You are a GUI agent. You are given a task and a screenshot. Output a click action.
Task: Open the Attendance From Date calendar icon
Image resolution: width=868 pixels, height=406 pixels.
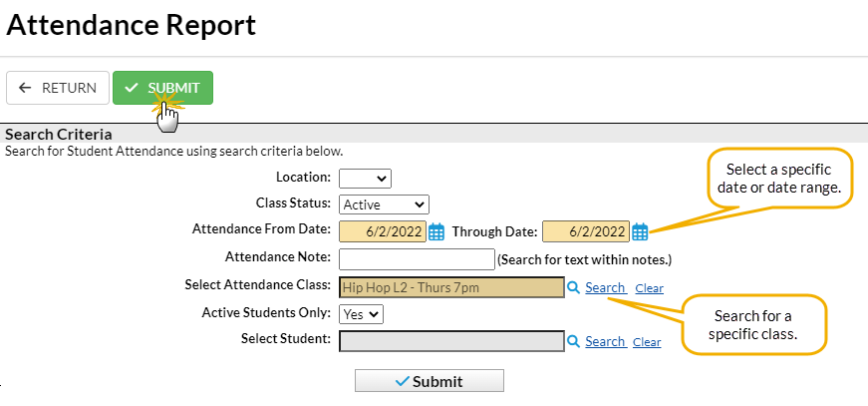436,232
